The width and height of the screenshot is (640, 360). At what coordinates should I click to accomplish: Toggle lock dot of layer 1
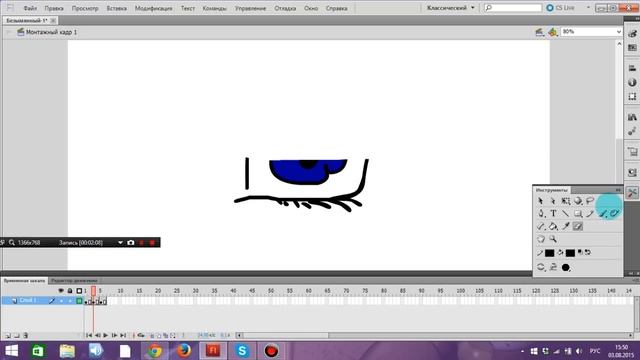point(70,301)
